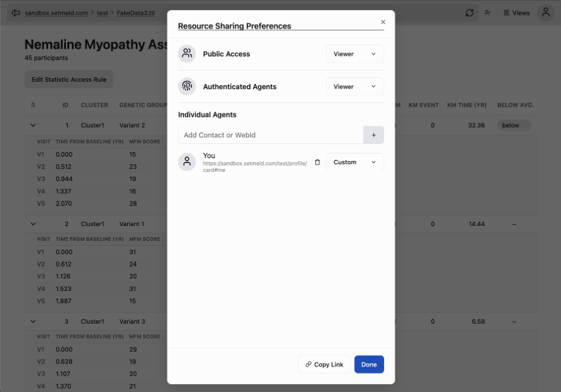Collapse all rows with double-chevron icon
This screenshot has width=561, height=392.
pos(33,105)
